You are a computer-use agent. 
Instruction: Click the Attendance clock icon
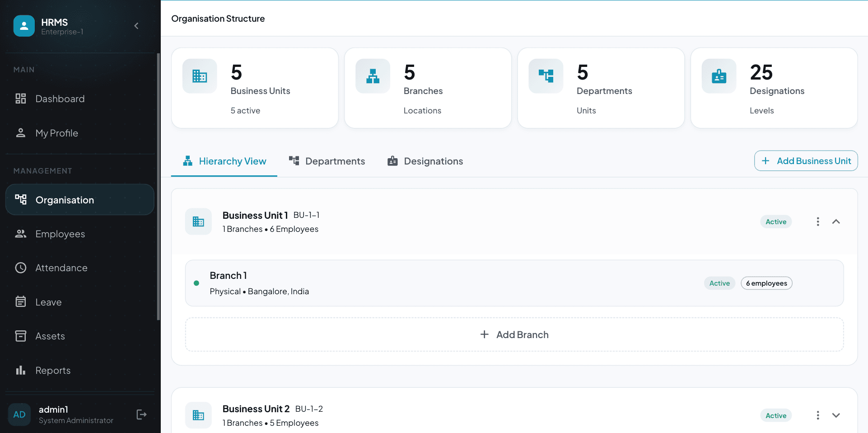tap(21, 268)
